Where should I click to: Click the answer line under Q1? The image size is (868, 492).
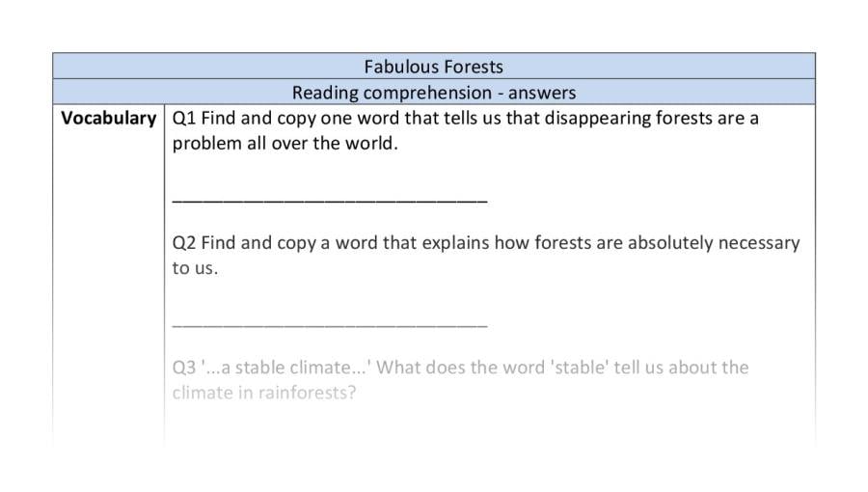[x=330, y=202]
